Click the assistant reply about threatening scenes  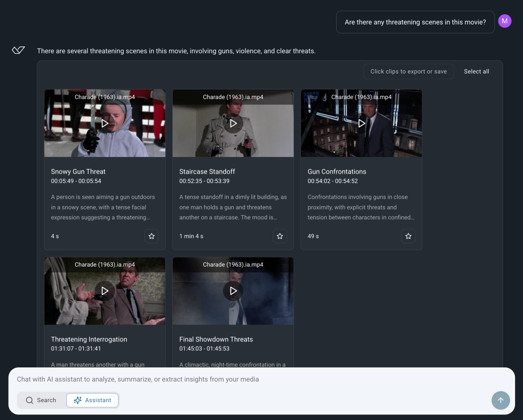pyautogui.click(x=176, y=51)
